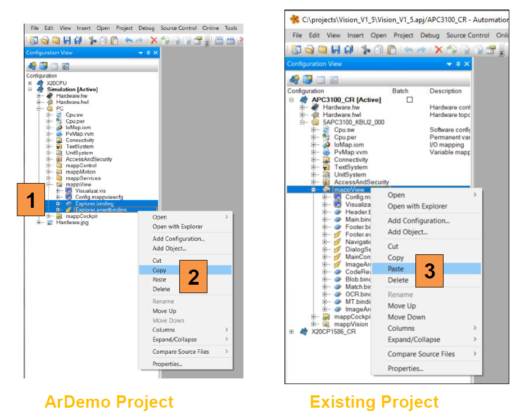Click the clipboard Paste icon in the ArDemo toolbar
Image resolution: width=520 pixels, height=420 pixels.
(115, 40)
